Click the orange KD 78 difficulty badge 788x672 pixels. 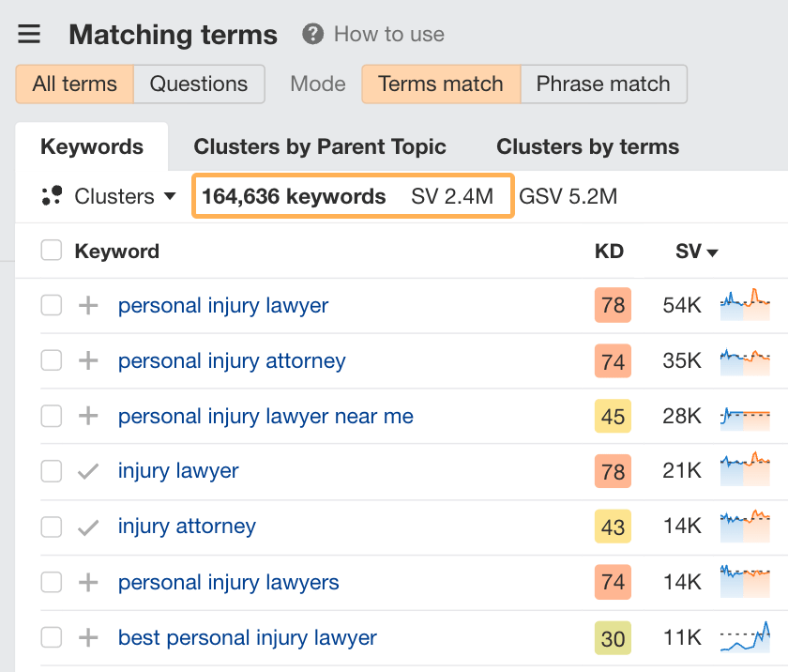(x=611, y=305)
